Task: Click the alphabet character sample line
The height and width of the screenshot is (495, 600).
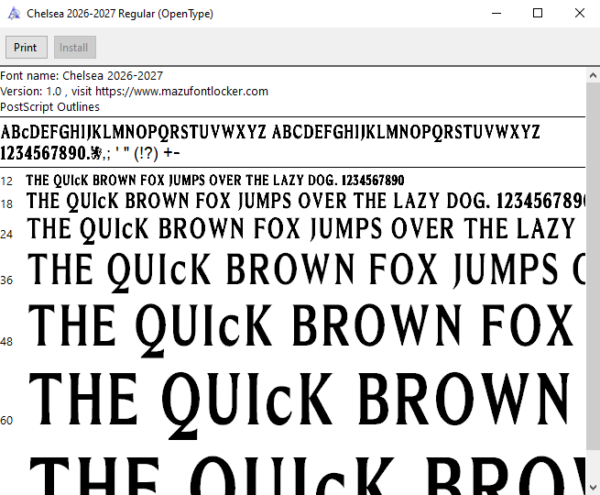Action: click(270, 132)
